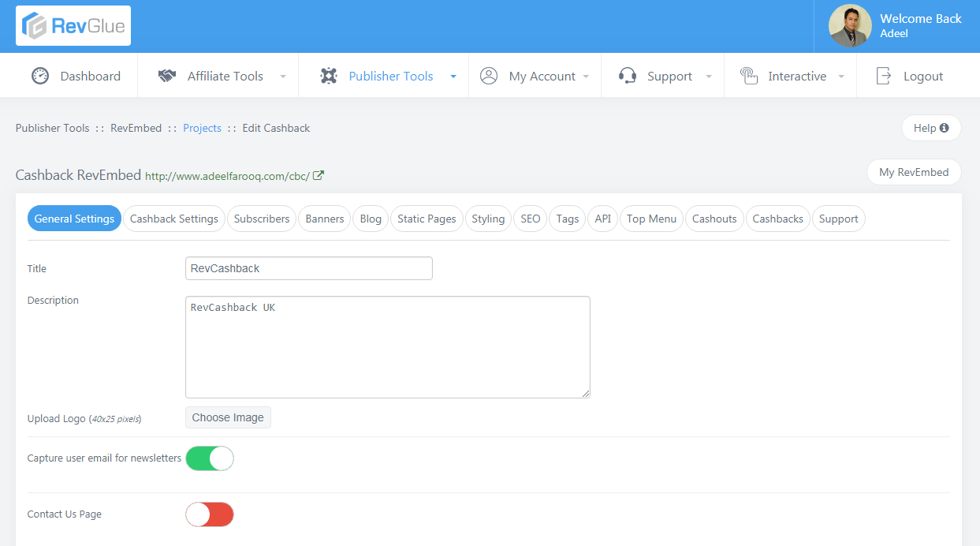Switch to the Tags tab
This screenshot has width=980, height=546.
(568, 219)
